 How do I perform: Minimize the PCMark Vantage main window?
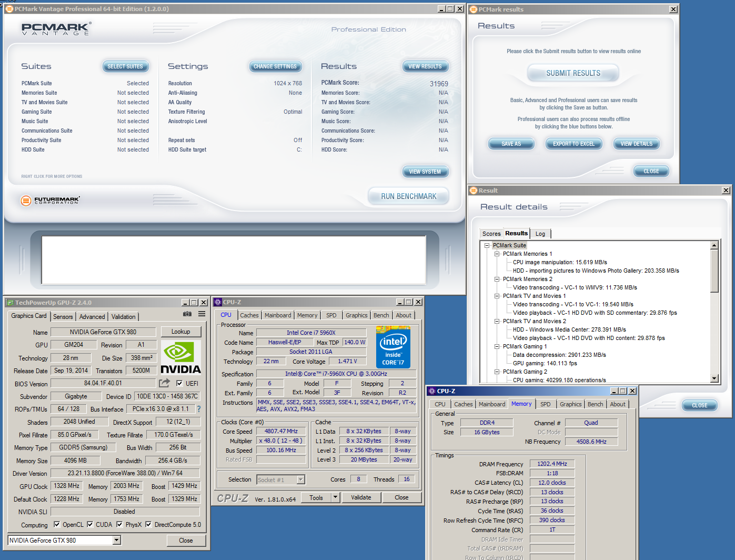[x=441, y=9]
